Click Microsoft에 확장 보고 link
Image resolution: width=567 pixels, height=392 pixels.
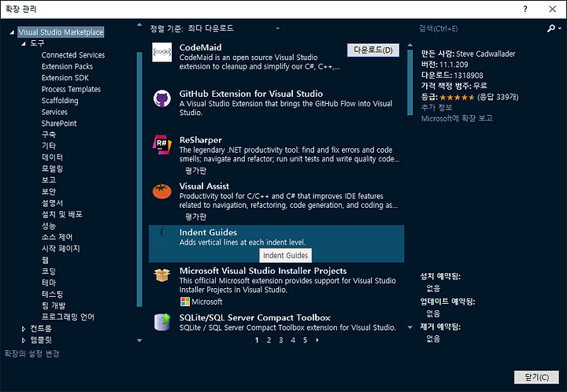point(457,119)
